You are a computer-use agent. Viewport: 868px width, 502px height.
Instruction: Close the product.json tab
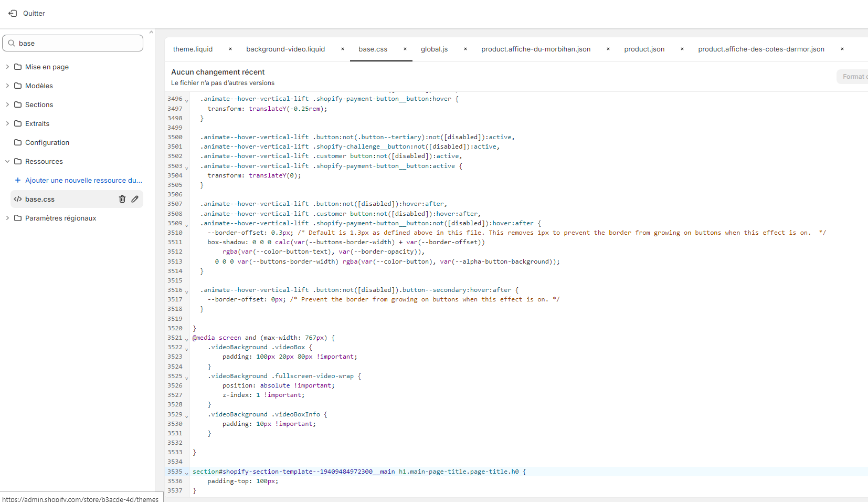coord(682,49)
